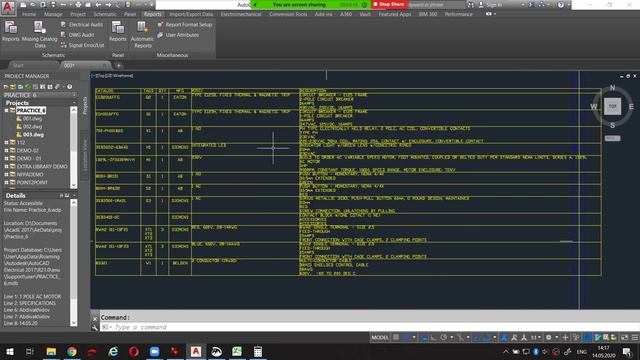
Task: Select 001.dwg in project tree
Action: point(32,119)
